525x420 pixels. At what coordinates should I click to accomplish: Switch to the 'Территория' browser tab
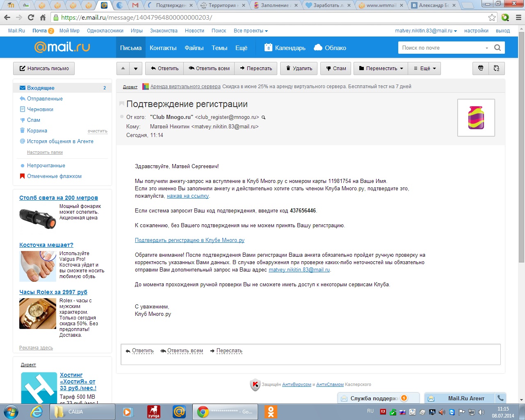[x=224, y=5]
